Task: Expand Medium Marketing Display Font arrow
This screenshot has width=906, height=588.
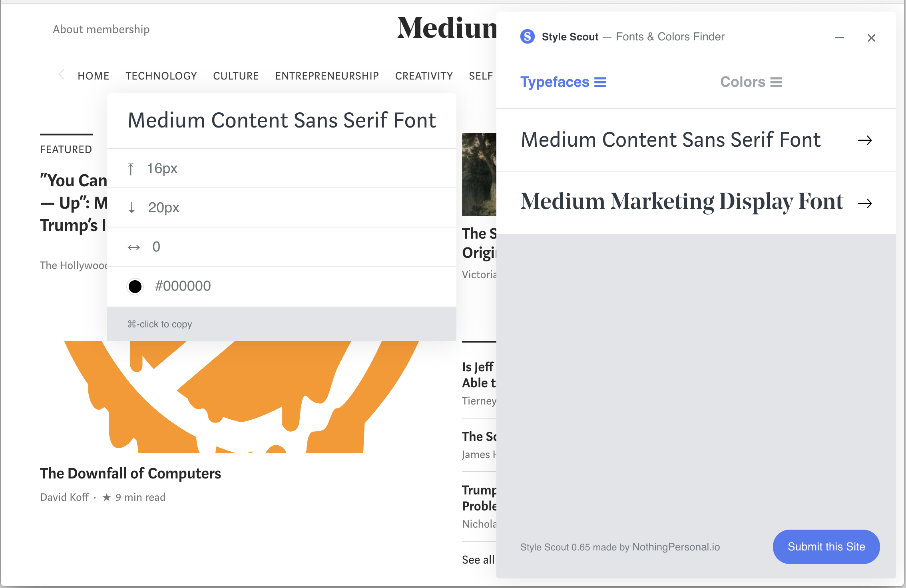Action: click(865, 203)
